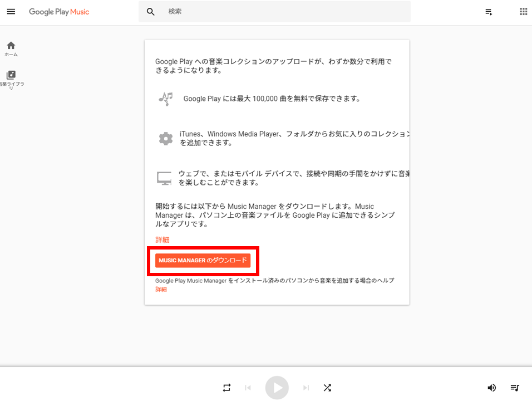Click the volume speaker icon
Image resolution: width=532 pixels, height=401 pixels.
[491, 388]
